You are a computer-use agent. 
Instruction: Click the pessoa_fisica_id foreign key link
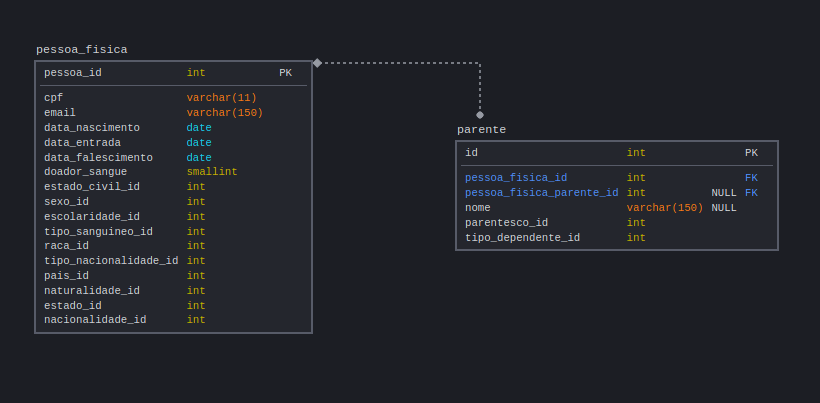(516, 178)
